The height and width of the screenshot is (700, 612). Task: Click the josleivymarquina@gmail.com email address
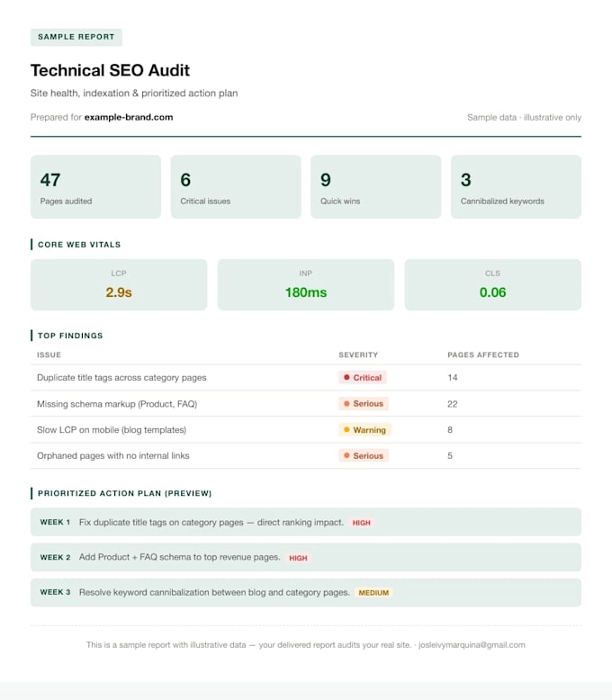[472, 644]
